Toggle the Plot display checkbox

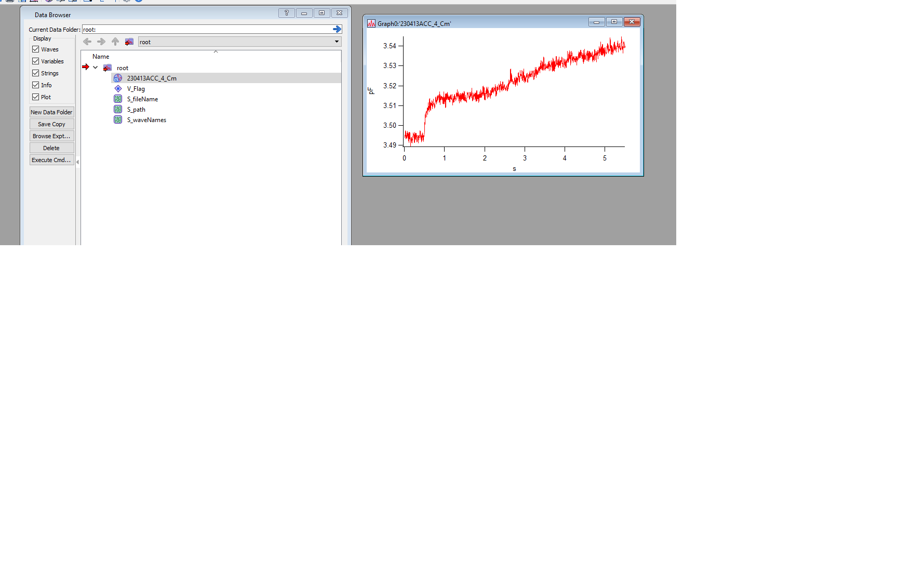pyautogui.click(x=35, y=97)
